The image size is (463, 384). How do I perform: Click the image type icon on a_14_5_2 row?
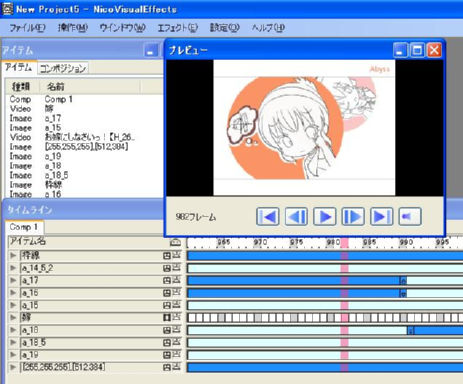(167, 268)
